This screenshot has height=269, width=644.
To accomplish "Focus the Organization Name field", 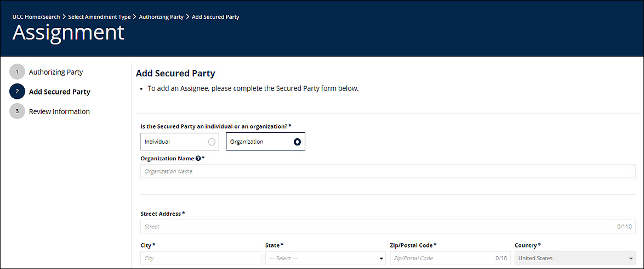I will [387, 171].
